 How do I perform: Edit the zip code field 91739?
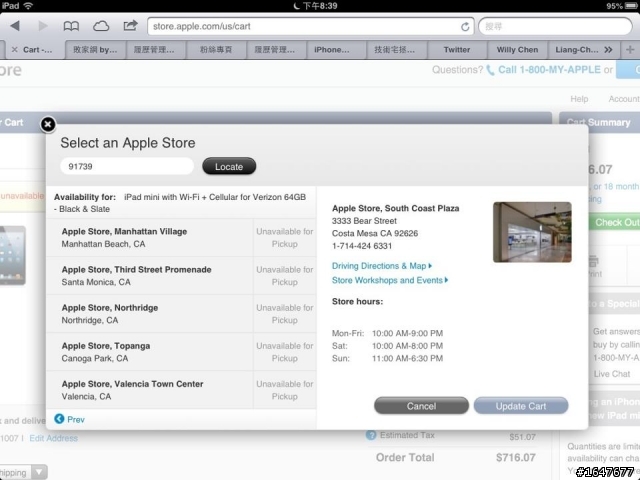(x=127, y=167)
